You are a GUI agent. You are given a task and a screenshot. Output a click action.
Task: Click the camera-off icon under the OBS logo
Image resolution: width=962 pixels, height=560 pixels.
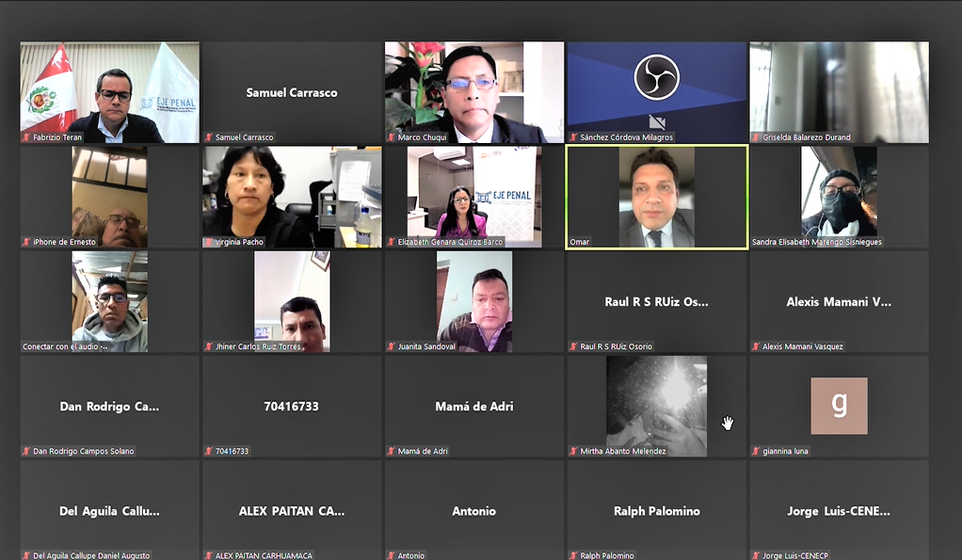[656, 120]
